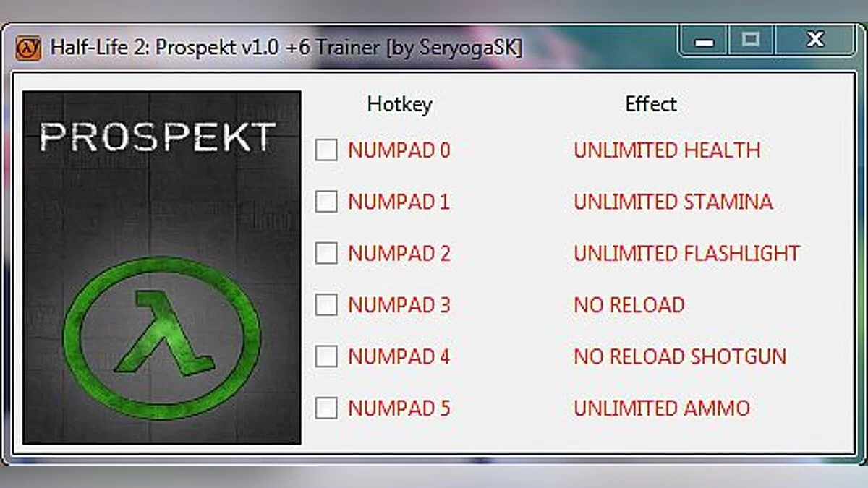This screenshot has width=868, height=488.
Task: Tick the NUMPAD 3 No Reload checkbox
Action: (326, 305)
